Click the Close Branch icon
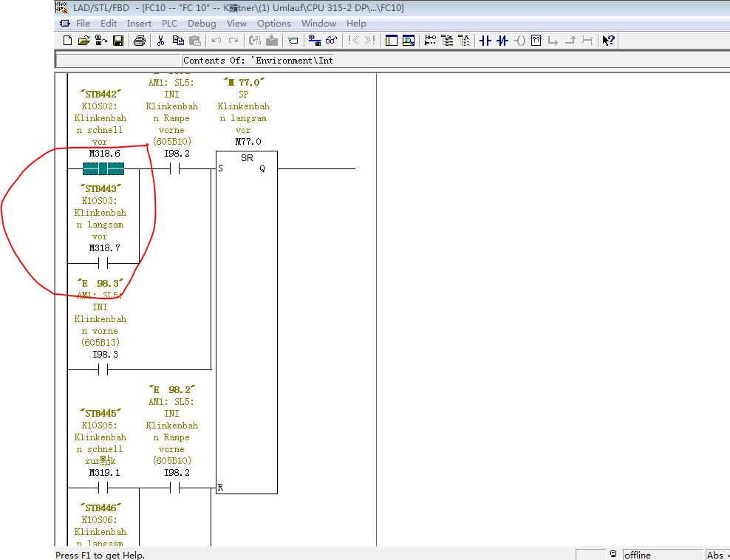 [x=570, y=41]
